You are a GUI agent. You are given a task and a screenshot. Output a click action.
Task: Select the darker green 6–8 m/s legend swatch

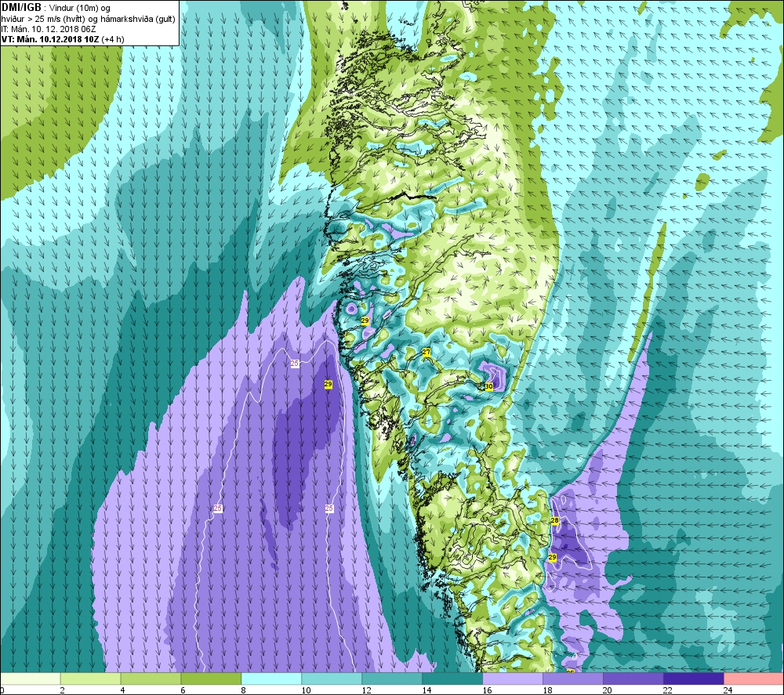[211, 679]
